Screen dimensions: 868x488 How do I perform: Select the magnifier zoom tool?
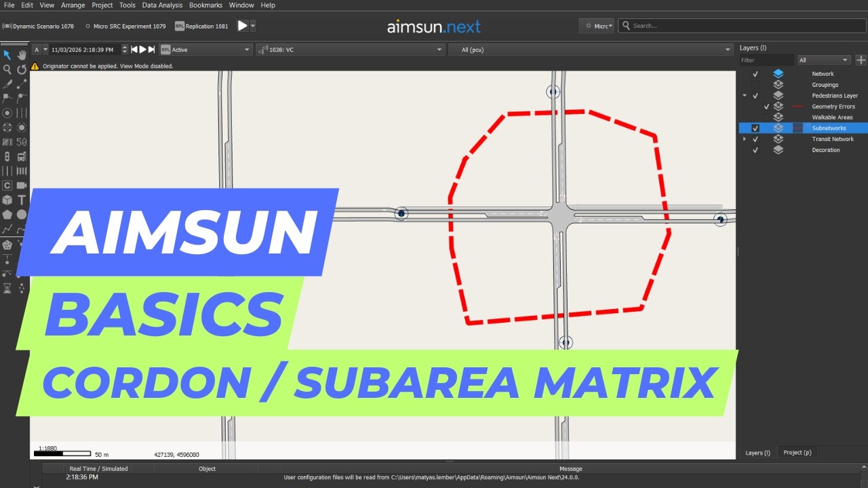click(x=7, y=69)
